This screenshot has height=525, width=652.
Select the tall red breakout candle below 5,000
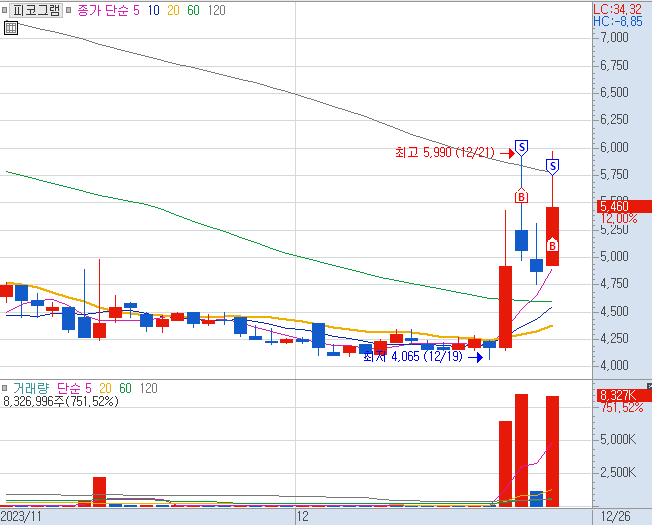(x=505, y=307)
